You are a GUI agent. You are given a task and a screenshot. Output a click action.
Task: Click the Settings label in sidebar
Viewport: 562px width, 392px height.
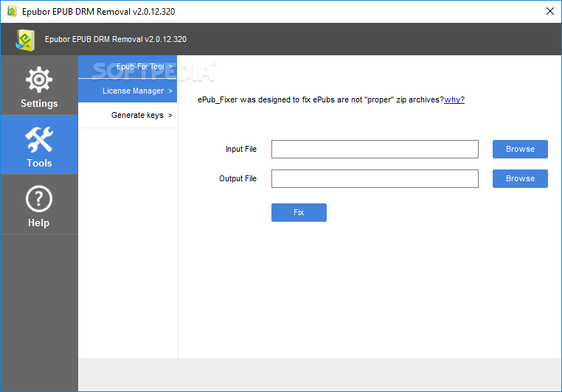(39, 103)
